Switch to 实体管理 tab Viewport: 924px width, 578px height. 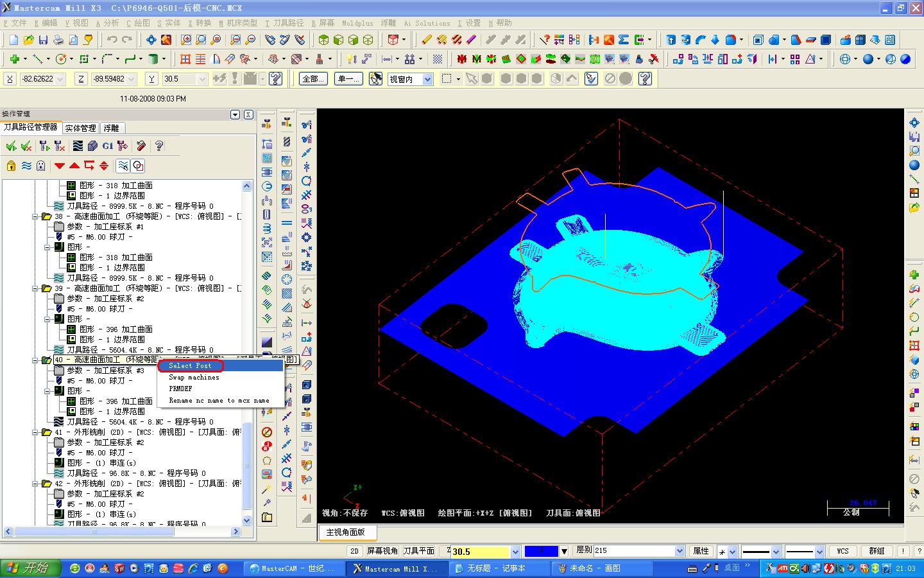click(80, 128)
